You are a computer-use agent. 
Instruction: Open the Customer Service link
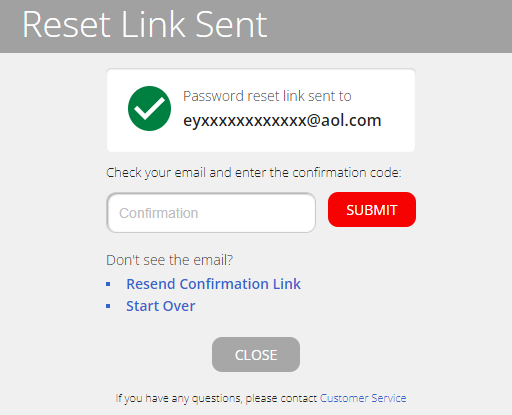(363, 398)
